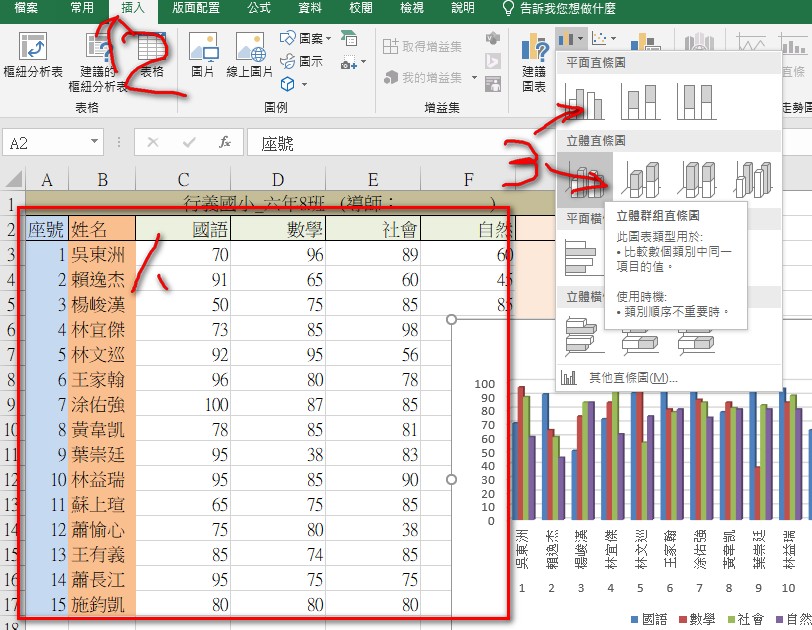The width and height of the screenshot is (812, 630).
Task: Expand the screenshot capture dropdown
Action: [363, 61]
